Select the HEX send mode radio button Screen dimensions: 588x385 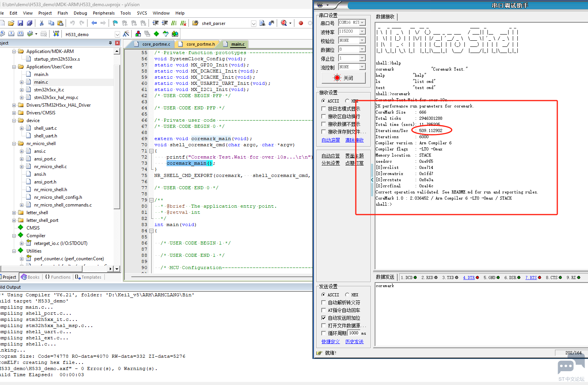347,295
